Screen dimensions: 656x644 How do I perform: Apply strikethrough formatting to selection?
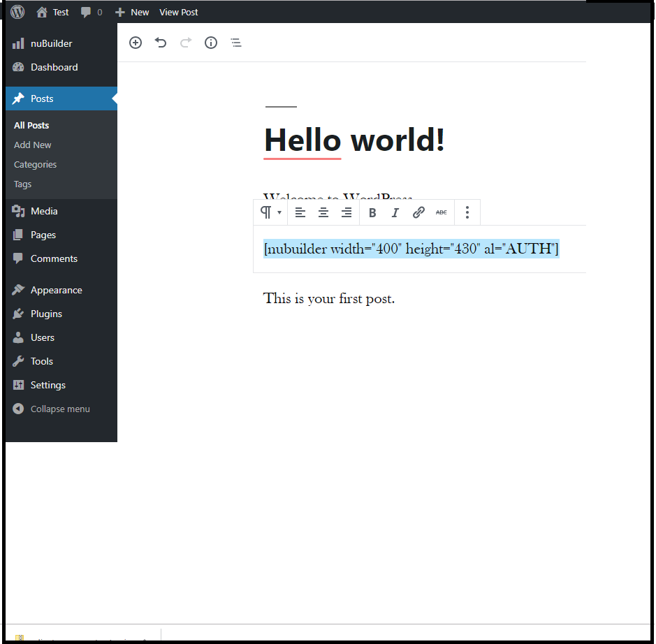tap(442, 213)
